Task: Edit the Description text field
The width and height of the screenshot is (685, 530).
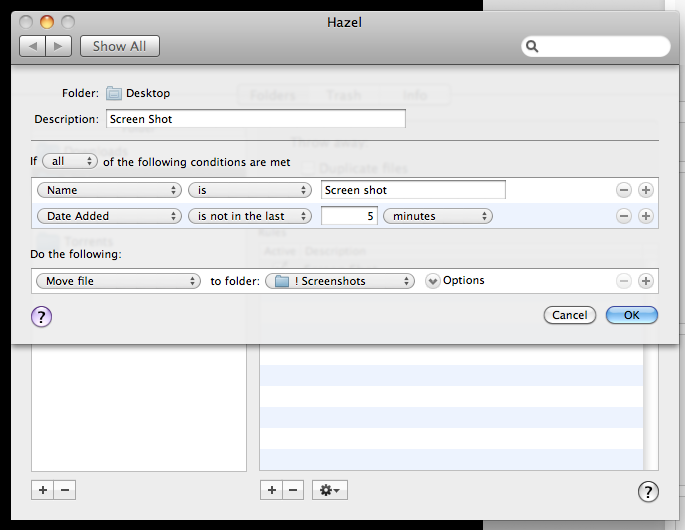Action: tap(256, 119)
